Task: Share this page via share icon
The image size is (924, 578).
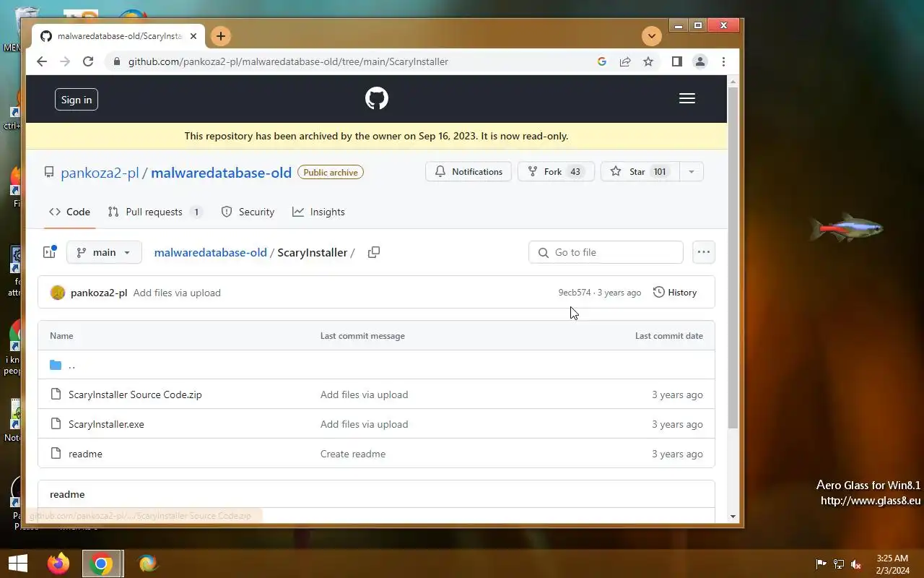Action: point(625,61)
